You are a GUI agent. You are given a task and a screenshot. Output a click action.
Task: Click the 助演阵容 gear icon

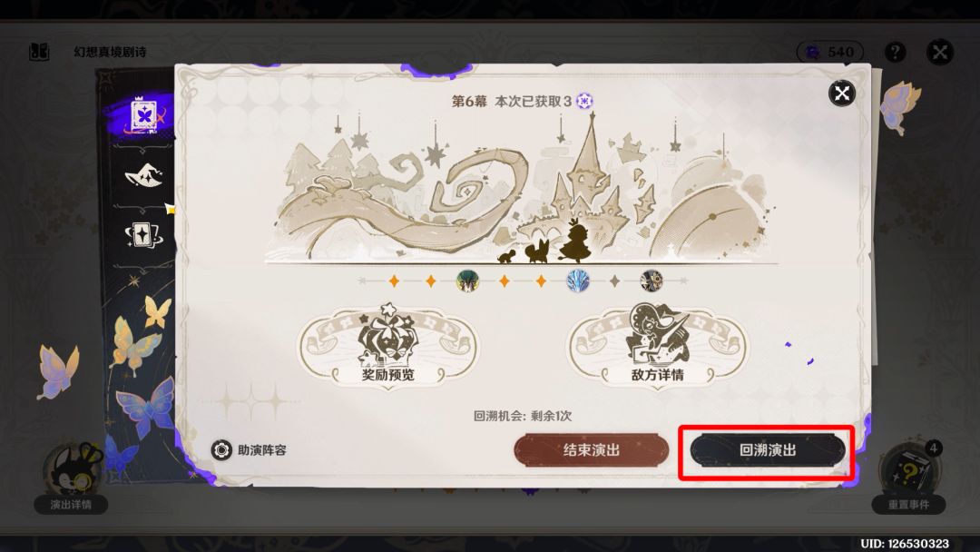[221, 449]
